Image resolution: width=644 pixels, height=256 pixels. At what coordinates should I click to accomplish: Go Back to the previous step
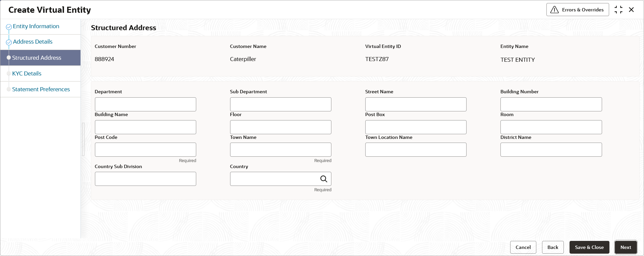pyautogui.click(x=553, y=247)
